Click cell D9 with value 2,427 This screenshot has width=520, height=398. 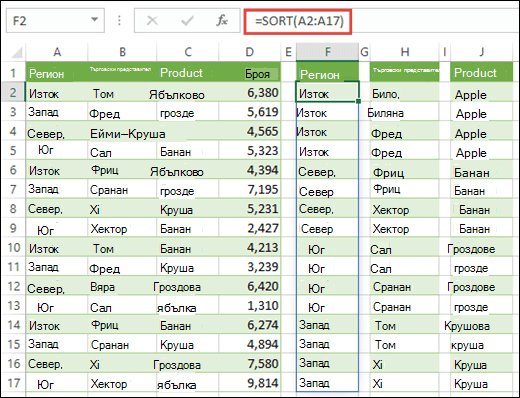(x=249, y=228)
